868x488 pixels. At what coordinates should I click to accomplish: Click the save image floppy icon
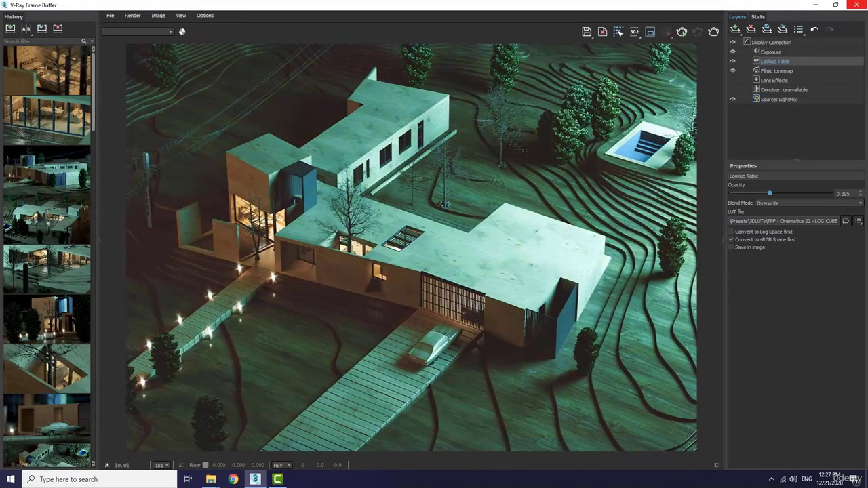coord(587,31)
